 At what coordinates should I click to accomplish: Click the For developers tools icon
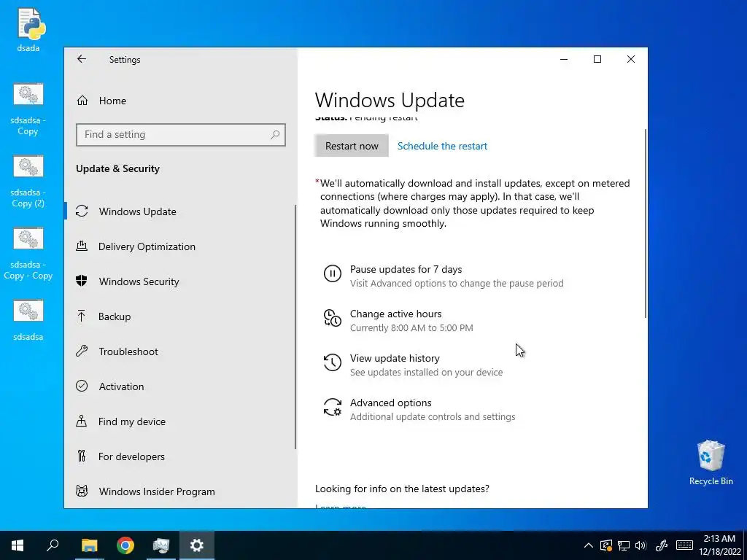click(82, 456)
